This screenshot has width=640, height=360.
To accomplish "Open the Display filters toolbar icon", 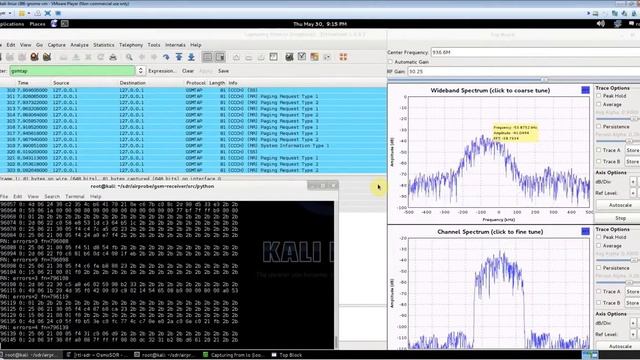I will click(x=302, y=57).
